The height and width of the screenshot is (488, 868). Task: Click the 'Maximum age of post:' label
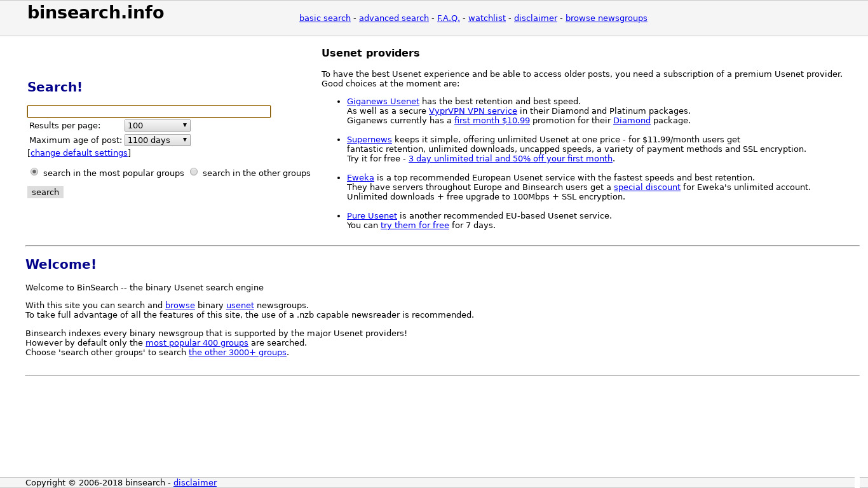[76, 140]
